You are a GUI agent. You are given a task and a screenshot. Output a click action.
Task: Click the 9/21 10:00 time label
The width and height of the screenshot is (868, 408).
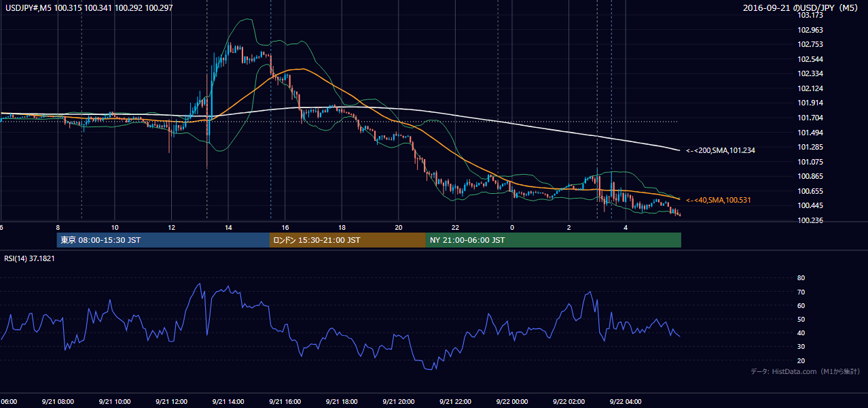click(x=115, y=401)
